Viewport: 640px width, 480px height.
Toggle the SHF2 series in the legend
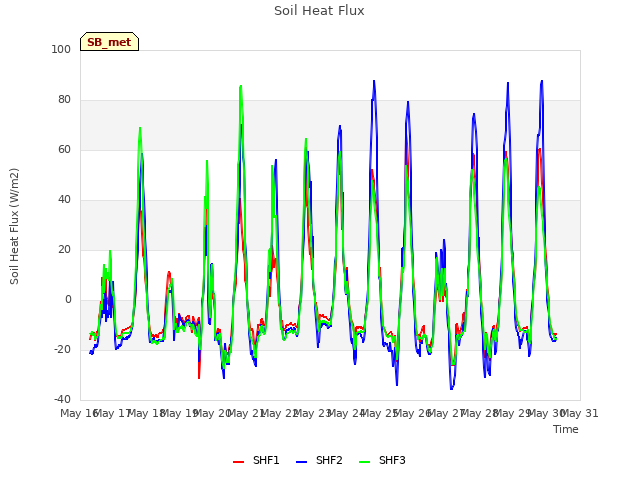[x=319, y=460]
